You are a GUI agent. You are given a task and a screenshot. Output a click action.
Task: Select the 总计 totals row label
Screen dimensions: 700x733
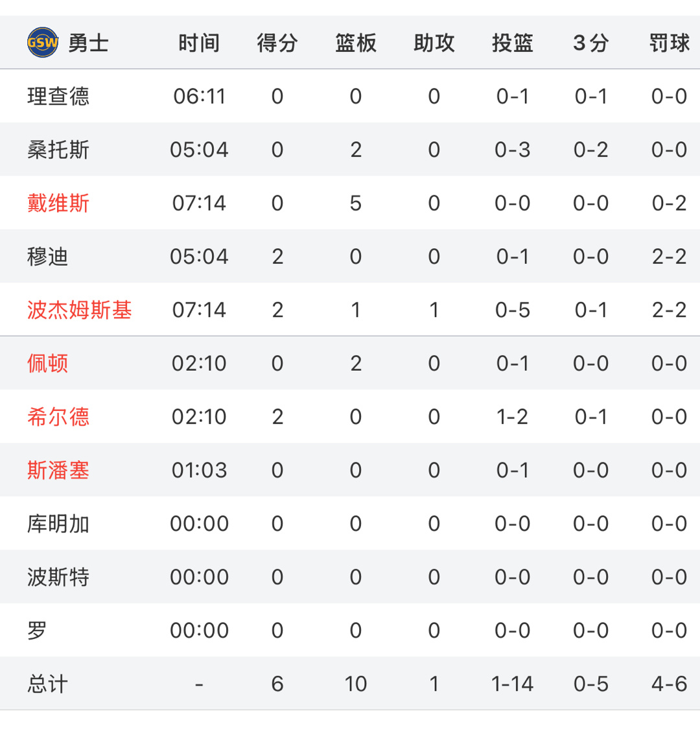coord(48,684)
